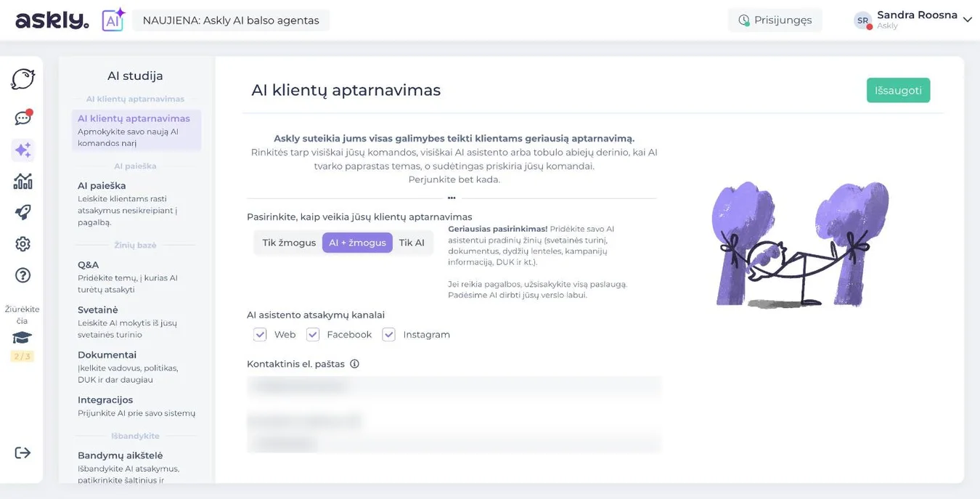Toggle the Web channel checkbox

pyautogui.click(x=260, y=334)
